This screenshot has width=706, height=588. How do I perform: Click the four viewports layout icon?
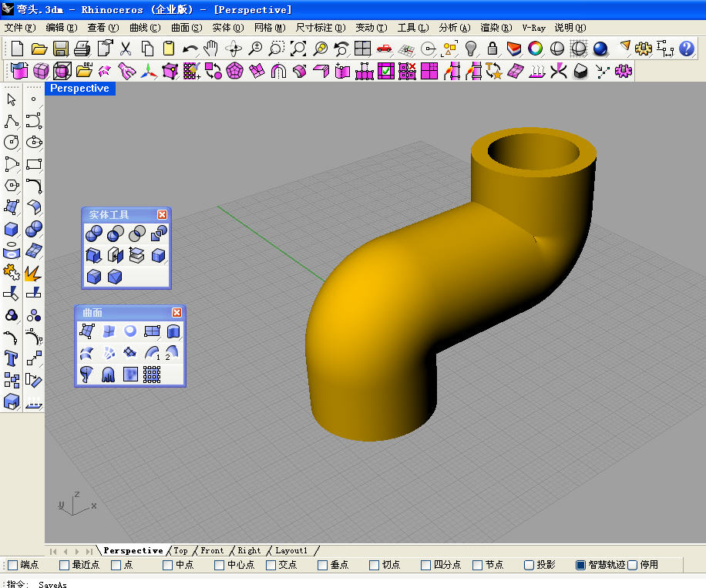[x=362, y=49]
